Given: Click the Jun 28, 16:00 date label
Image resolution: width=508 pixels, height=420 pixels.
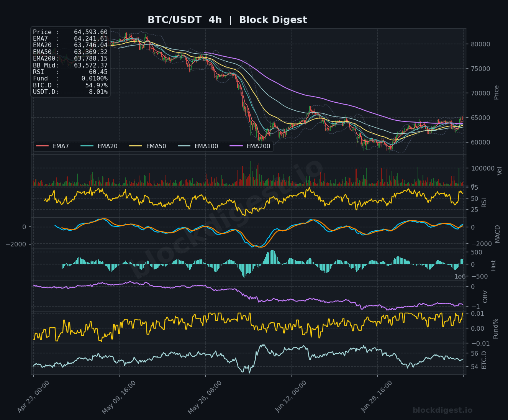Looking at the screenshot, I should point(377,397).
